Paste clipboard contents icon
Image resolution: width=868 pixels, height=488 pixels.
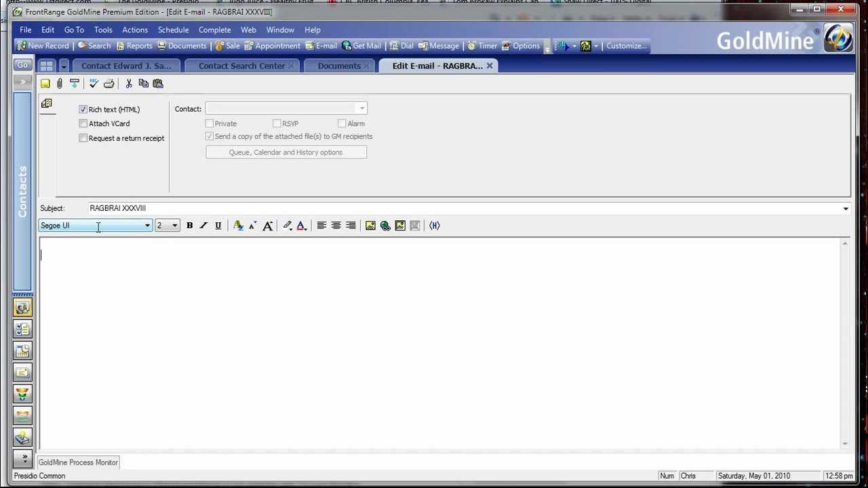point(158,83)
